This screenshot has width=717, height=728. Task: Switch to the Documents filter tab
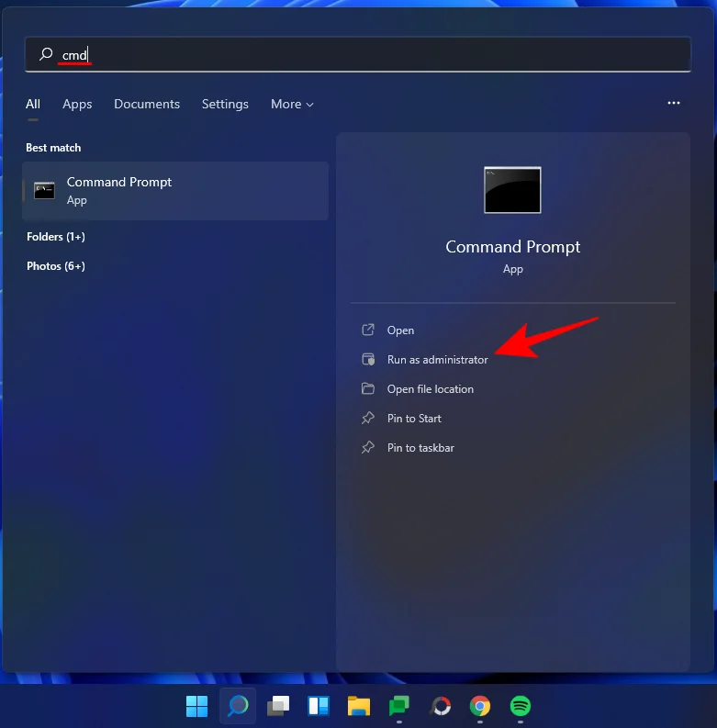tap(147, 104)
